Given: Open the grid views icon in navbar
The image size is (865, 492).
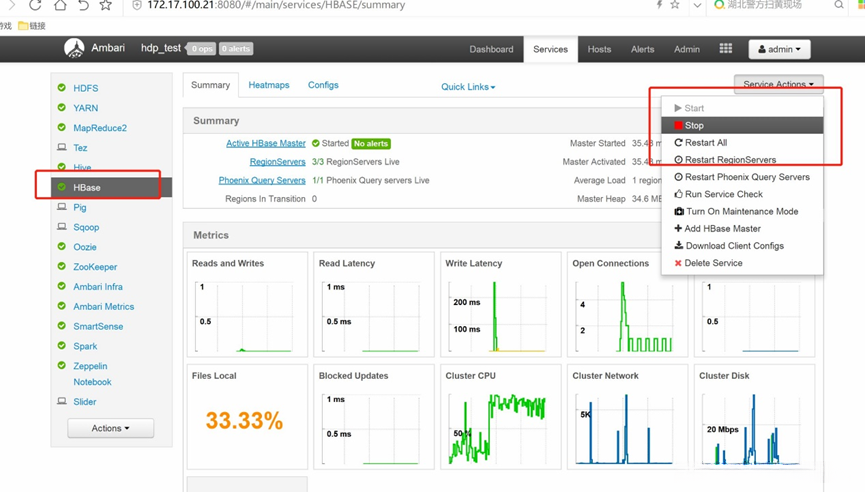Looking at the screenshot, I should (725, 49).
